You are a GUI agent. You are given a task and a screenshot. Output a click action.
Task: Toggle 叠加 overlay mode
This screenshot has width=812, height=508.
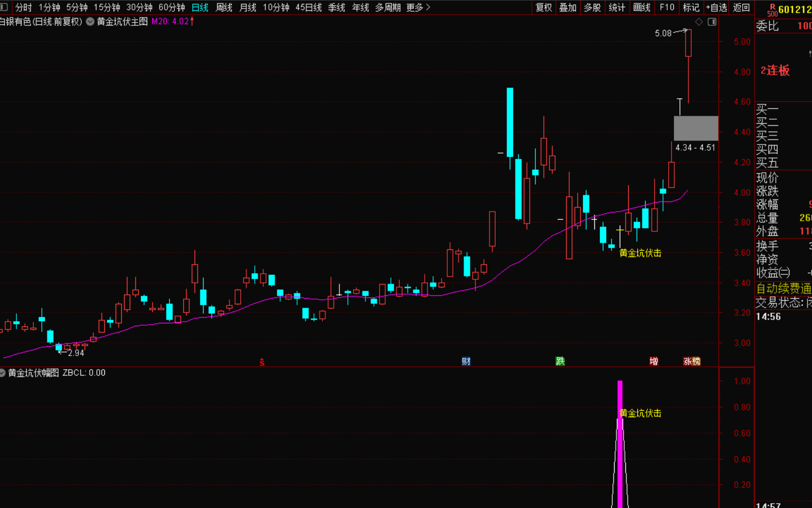click(x=568, y=7)
